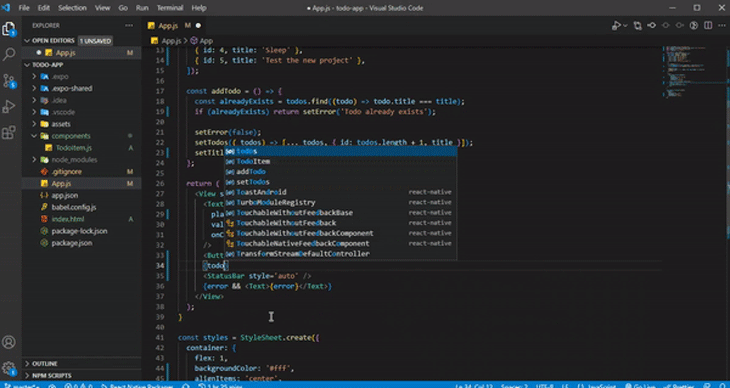The height and width of the screenshot is (388, 730).
Task: Open the package-lock.json file
Action: (81, 231)
